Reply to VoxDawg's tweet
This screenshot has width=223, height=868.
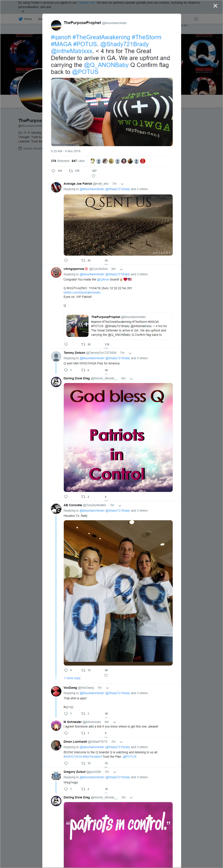tap(66, 714)
